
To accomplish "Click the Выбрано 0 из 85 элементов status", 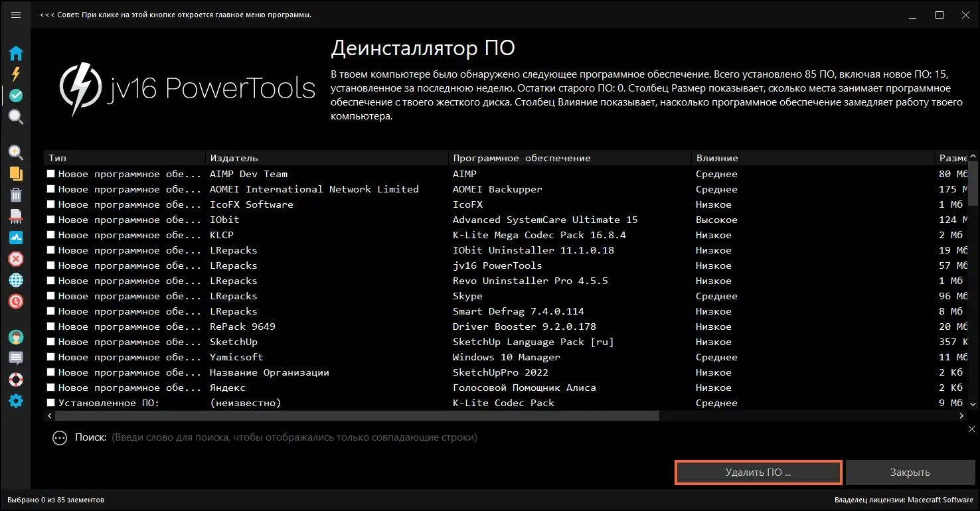I will click(x=56, y=500).
